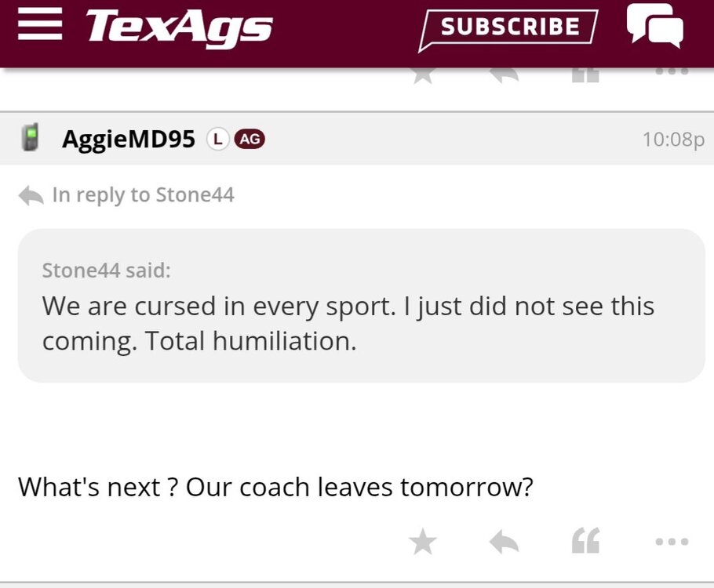Star the previous post above AggieMD95
The width and height of the screenshot is (714, 588).
point(423,75)
